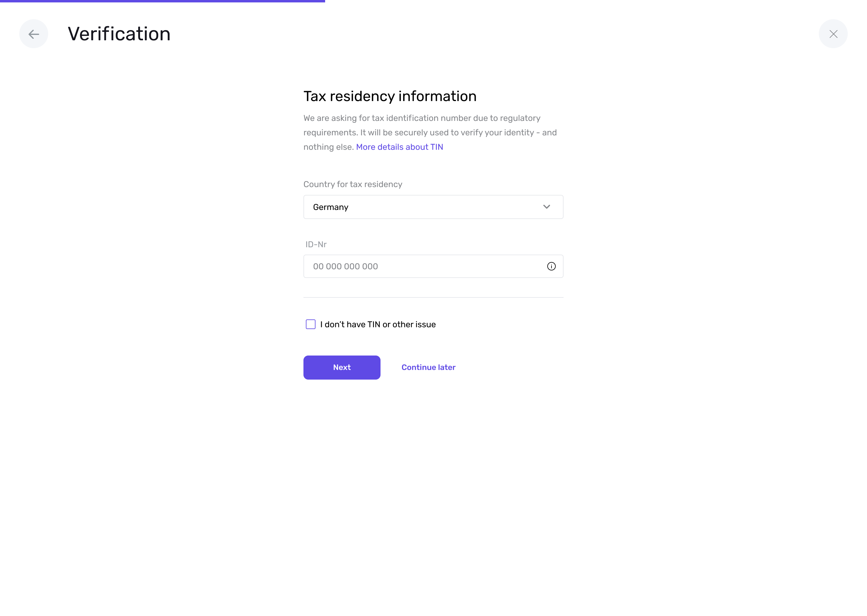
Task: Click the ID-Nr field label
Action: pyautogui.click(x=316, y=244)
